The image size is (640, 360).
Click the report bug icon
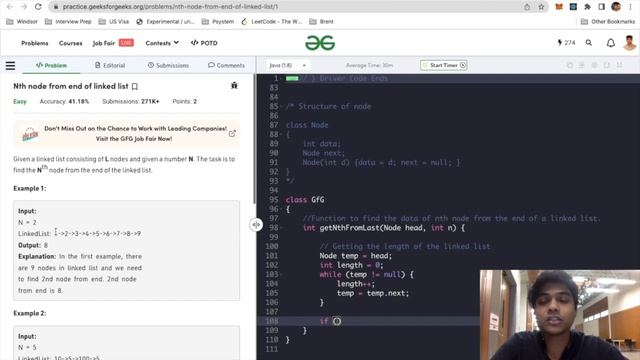(234, 85)
